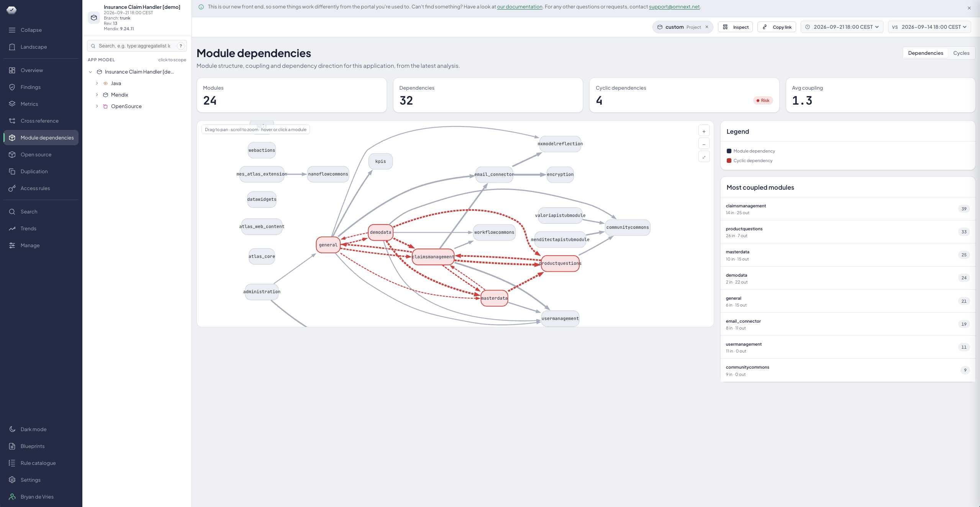Open Blueprints document icon

point(12,446)
